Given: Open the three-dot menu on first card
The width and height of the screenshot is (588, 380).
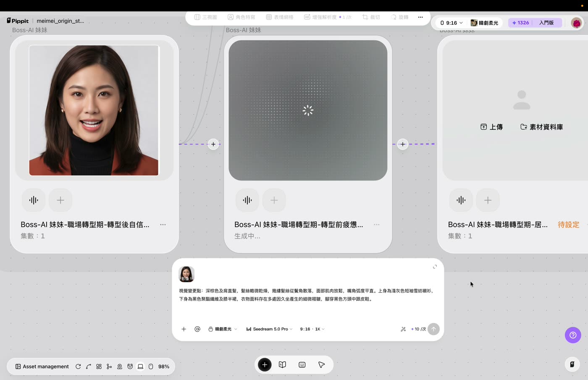Looking at the screenshot, I should [163, 225].
